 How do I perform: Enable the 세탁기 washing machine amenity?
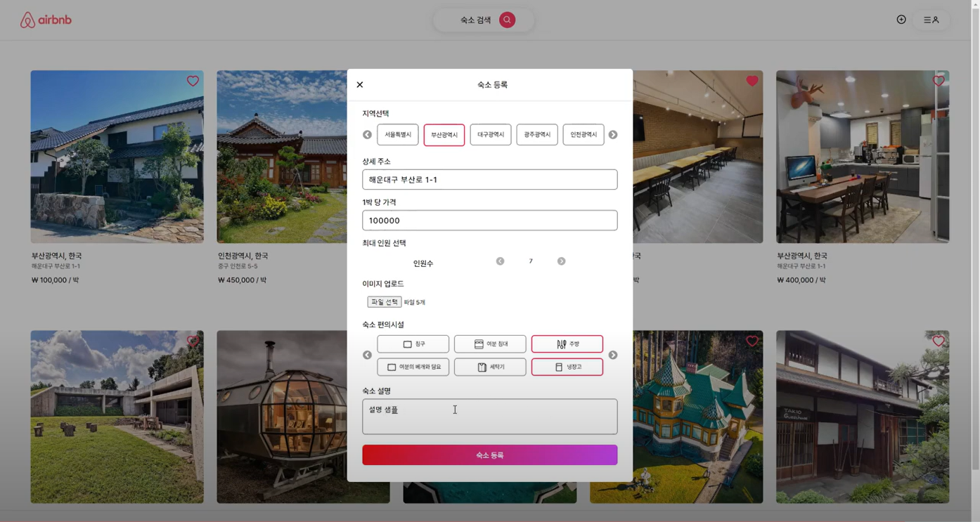[490, 367]
